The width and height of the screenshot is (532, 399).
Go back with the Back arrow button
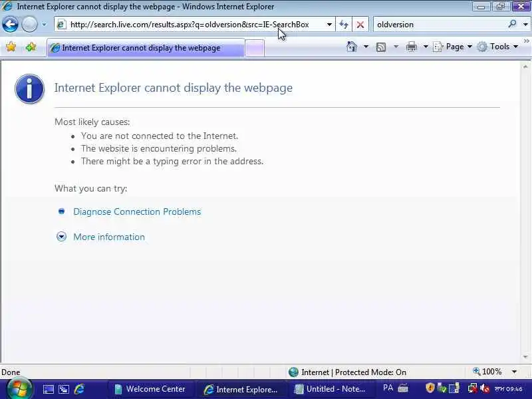coord(10,25)
